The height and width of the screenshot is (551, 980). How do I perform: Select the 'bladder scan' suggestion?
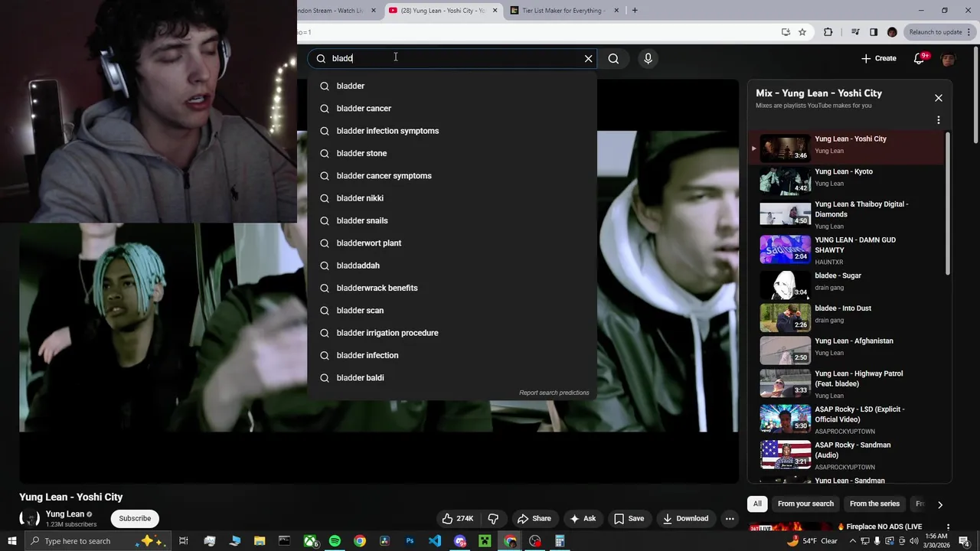(452, 310)
